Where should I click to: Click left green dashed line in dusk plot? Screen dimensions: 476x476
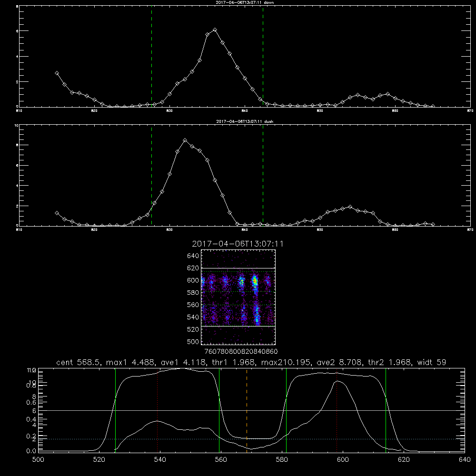coord(151,176)
